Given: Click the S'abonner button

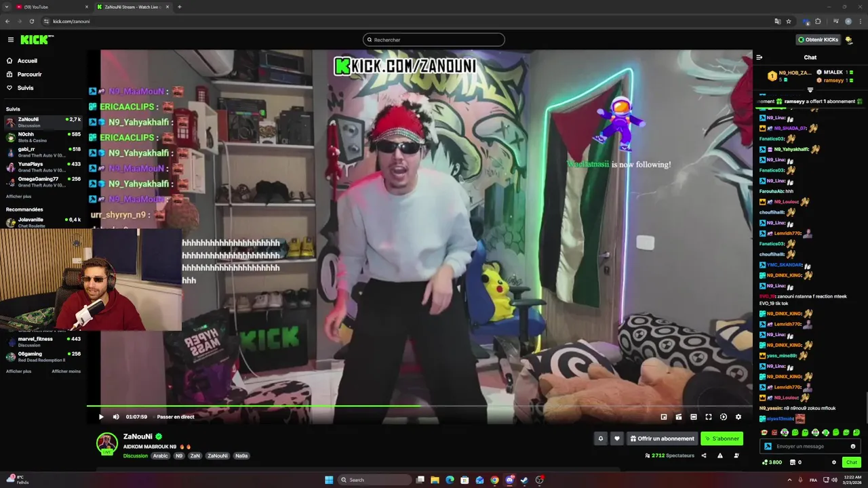Looking at the screenshot, I should [722, 439].
